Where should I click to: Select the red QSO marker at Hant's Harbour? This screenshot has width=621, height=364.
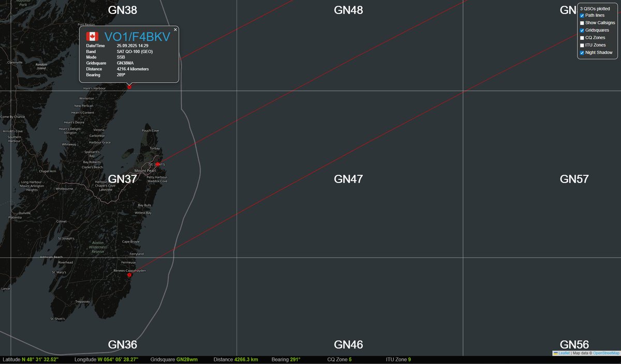point(129,87)
